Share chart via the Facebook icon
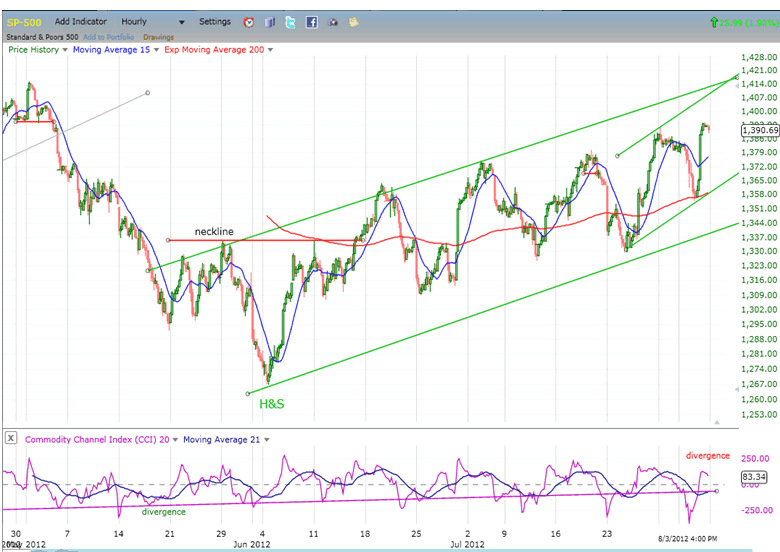 (311, 22)
